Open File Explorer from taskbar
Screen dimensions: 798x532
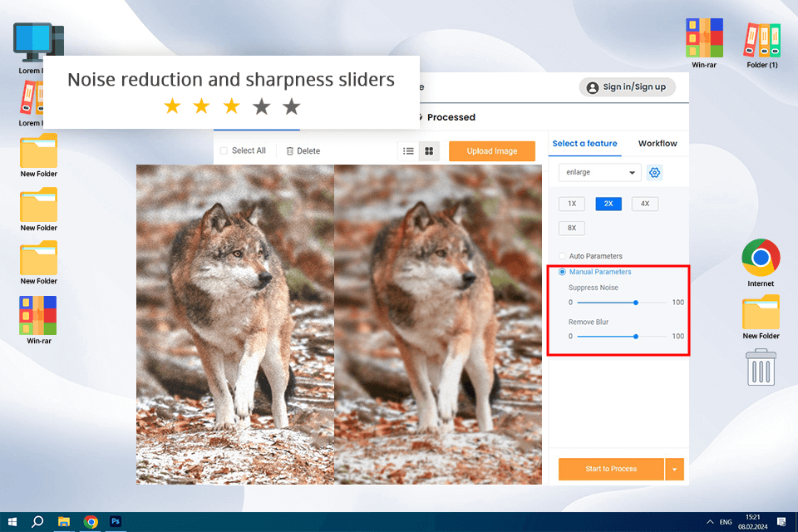[x=64, y=522]
